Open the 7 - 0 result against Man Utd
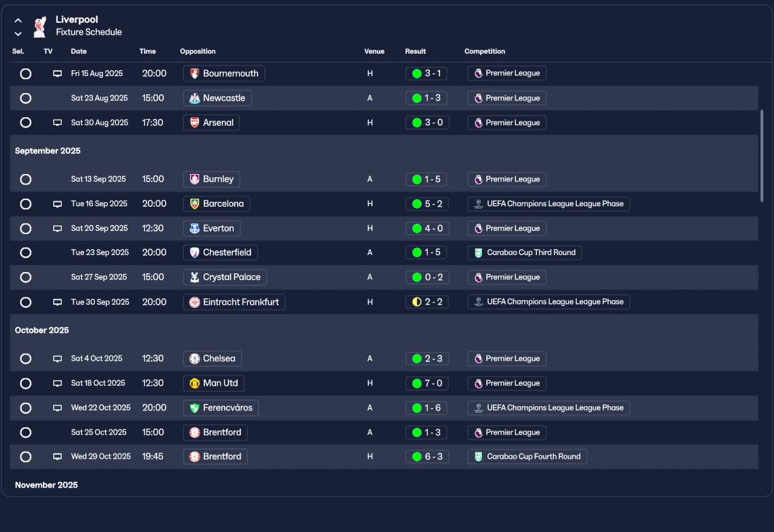The width and height of the screenshot is (774, 532). point(427,383)
